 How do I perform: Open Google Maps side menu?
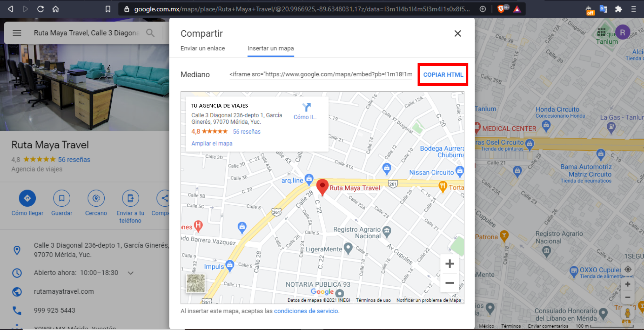(x=17, y=33)
